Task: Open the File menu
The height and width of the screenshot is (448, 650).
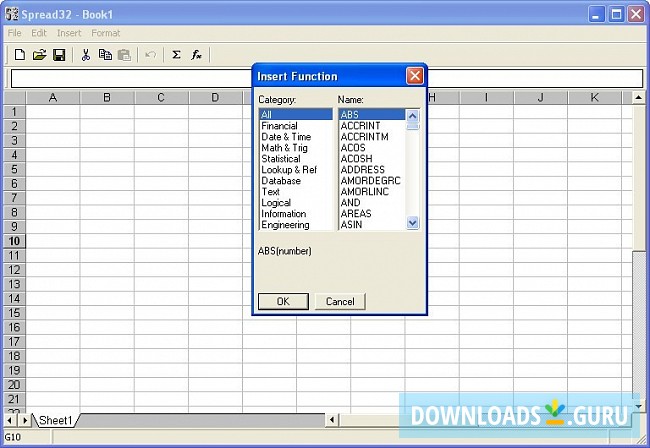Action: pyautogui.click(x=15, y=33)
